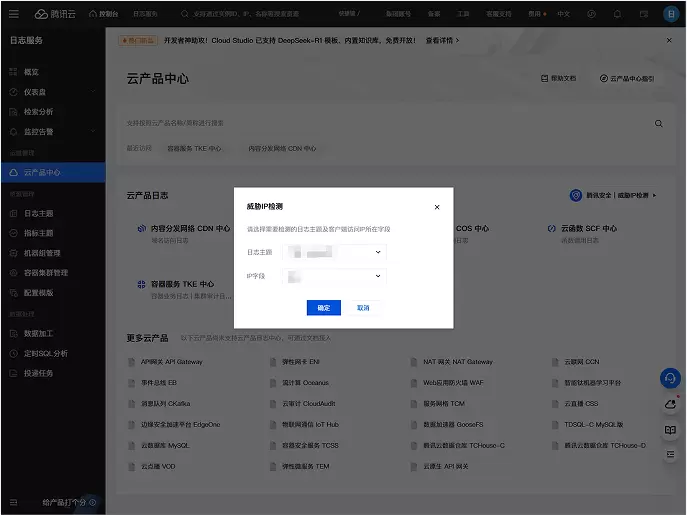This screenshot has width=687, height=515.
Task: Open the customer service headset icon
Action: click(670, 378)
